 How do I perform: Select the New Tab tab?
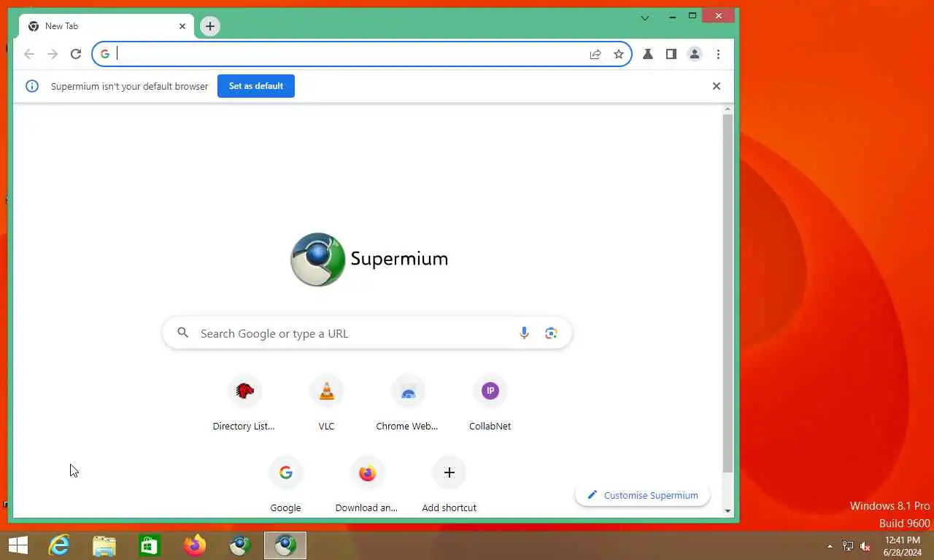pyautogui.click(x=107, y=26)
